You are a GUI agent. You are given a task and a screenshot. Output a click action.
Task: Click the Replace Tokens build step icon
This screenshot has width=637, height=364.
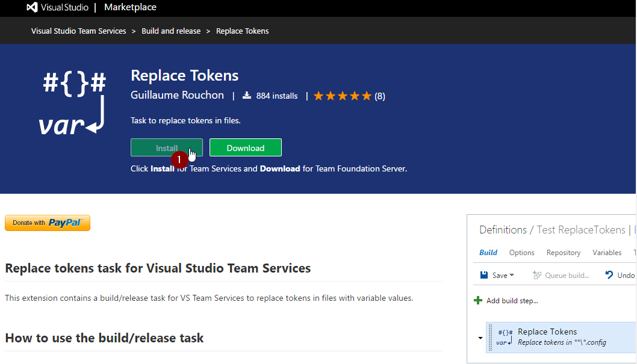click(x=505, y=337)
